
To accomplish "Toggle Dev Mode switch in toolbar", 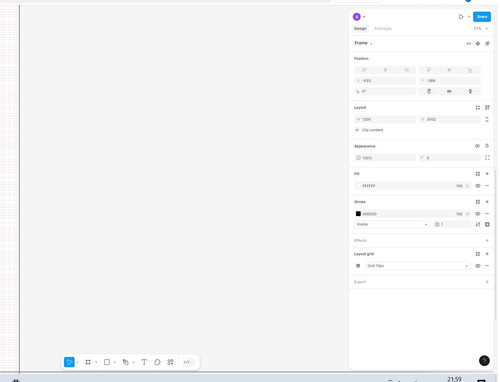I will tap(188, 362).
